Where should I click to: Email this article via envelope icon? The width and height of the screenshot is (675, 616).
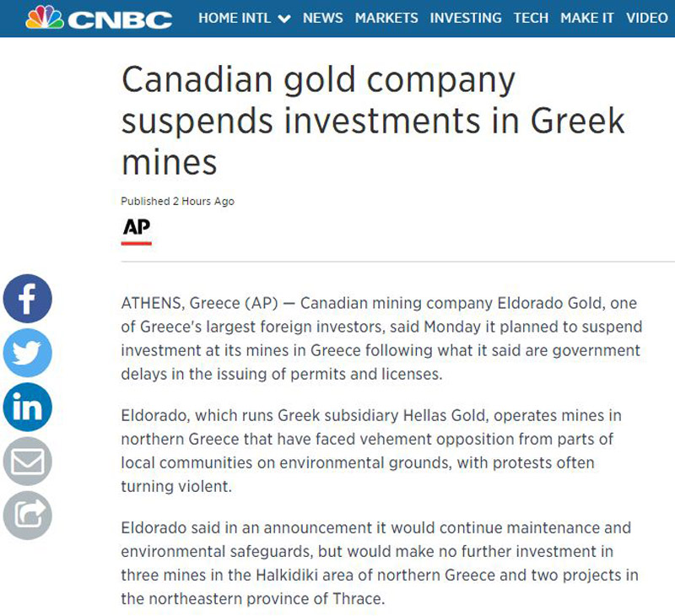tap(28, 461)
